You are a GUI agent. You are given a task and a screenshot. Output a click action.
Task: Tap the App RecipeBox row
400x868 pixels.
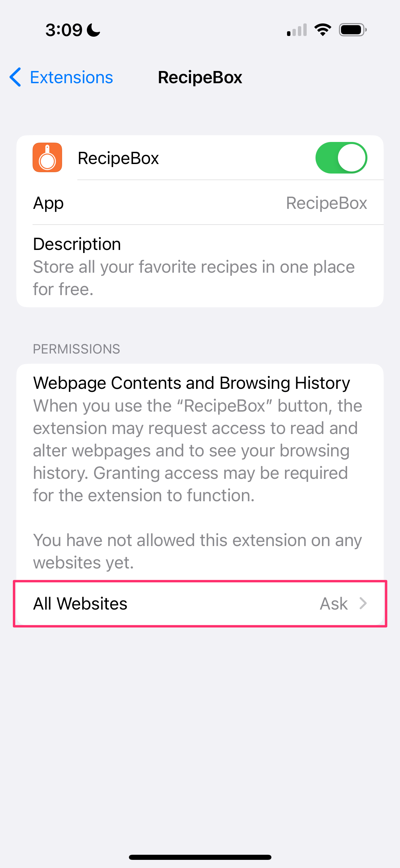click(x=200, y=203)
